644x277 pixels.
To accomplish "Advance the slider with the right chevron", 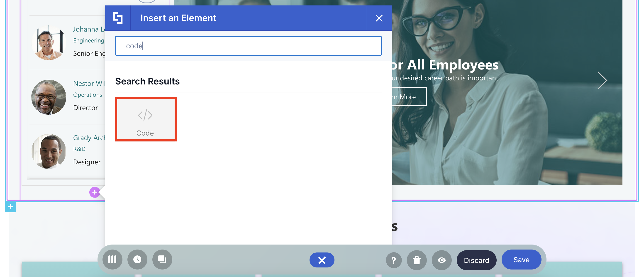I will click(x=602, y=81).
